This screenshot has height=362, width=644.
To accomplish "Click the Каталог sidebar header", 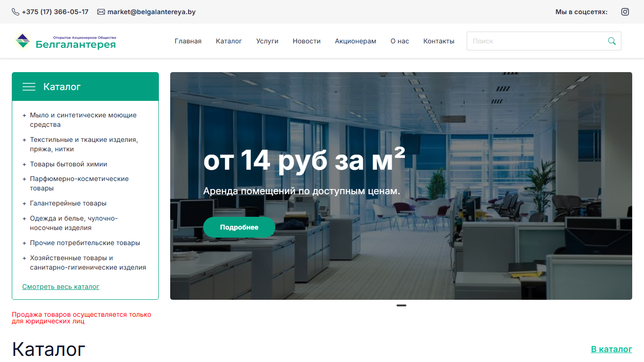I will [x=85, y=87].
